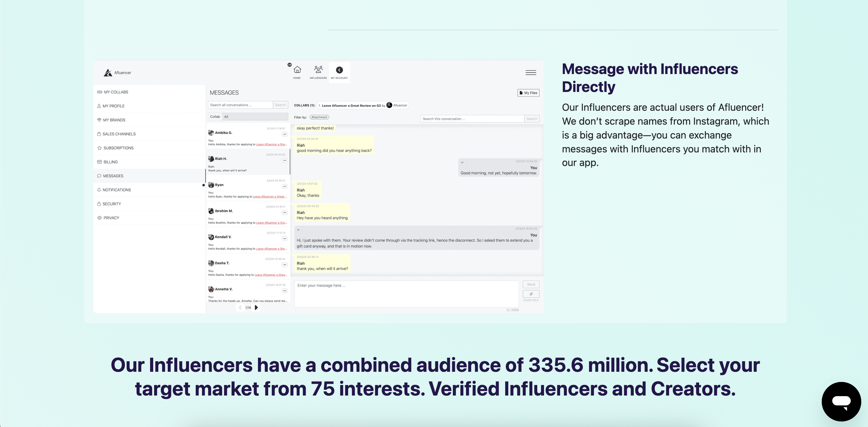Click Search button for this conversation
868x427 pixels.
click(x=532, y=119)
